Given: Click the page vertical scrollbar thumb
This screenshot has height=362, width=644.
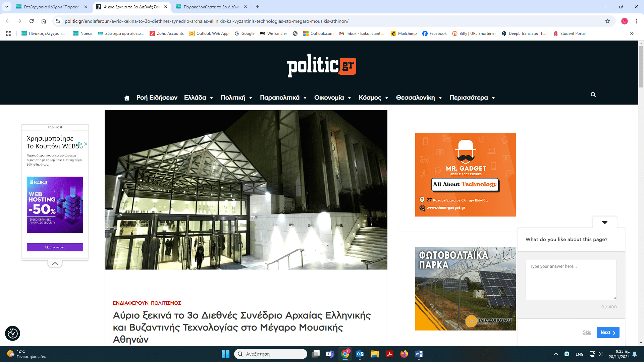Looking at the screenshot, I should (x=641, y=67).
